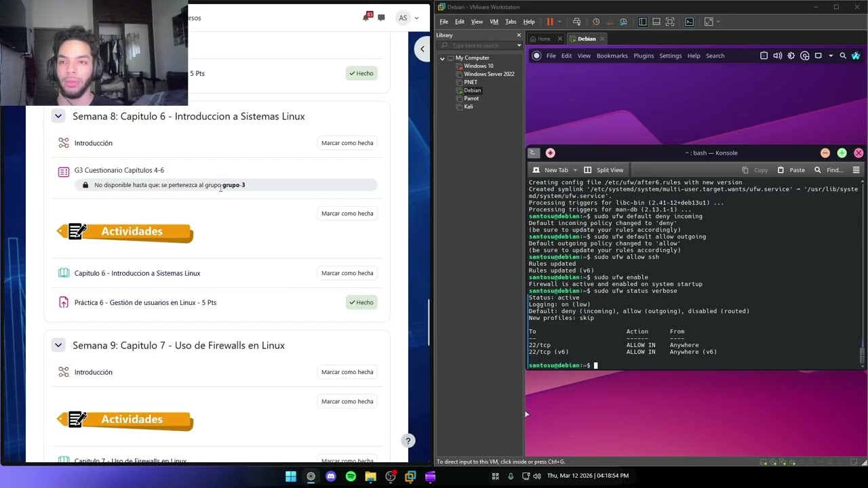This screenshot has width=868, height=488.
Task: Open G3 Cuestionario Capítulos 4-6 link
Action: pos(119,170)
